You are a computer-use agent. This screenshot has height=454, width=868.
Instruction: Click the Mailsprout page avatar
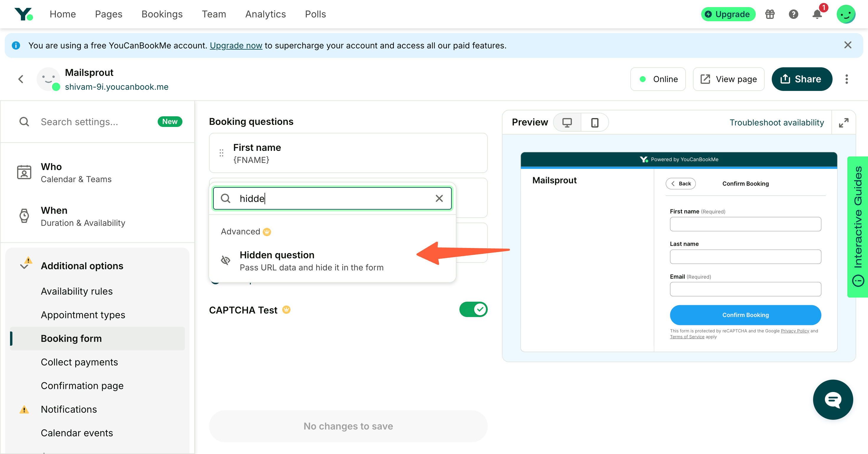pos(48,79)
